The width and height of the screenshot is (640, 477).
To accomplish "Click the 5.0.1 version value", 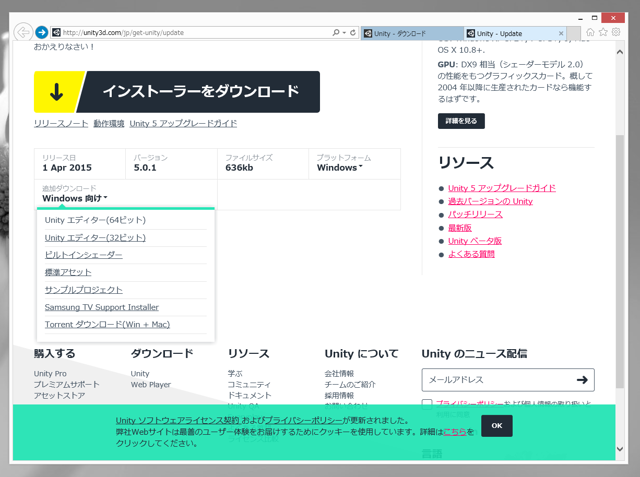I will [145, 168].
